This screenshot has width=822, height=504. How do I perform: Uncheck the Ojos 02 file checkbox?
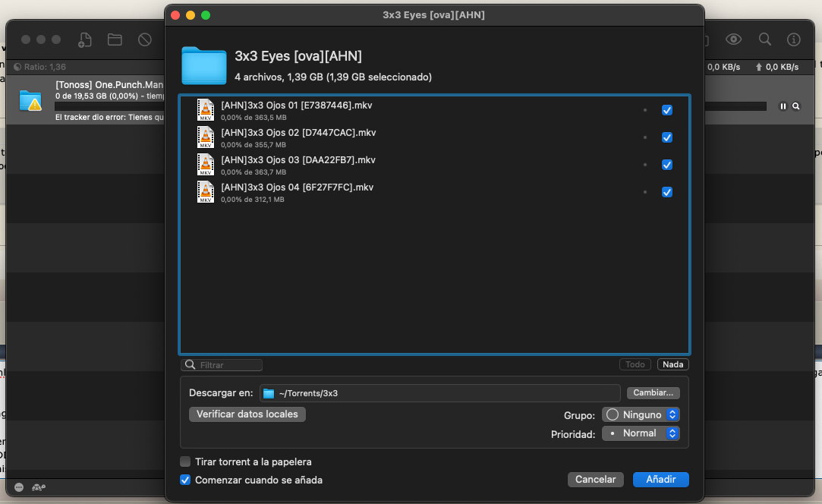tap(667, 137)
